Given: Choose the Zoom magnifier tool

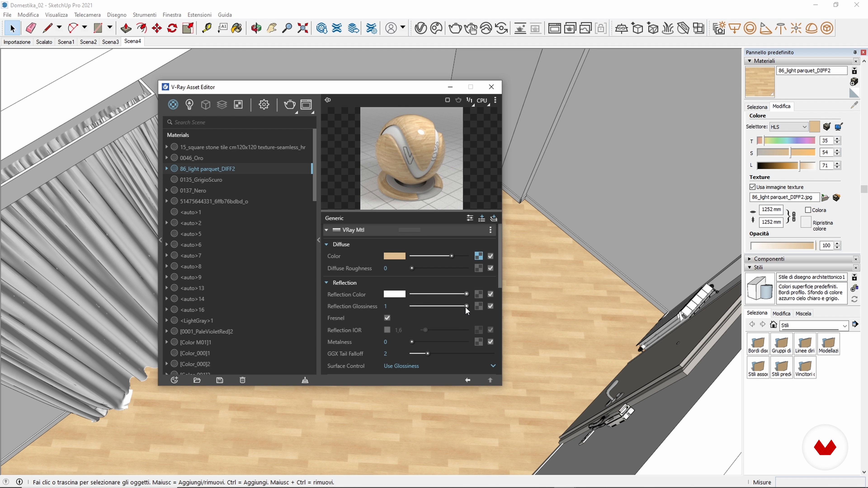Looking at the screenshot, I should coord(287,28).
